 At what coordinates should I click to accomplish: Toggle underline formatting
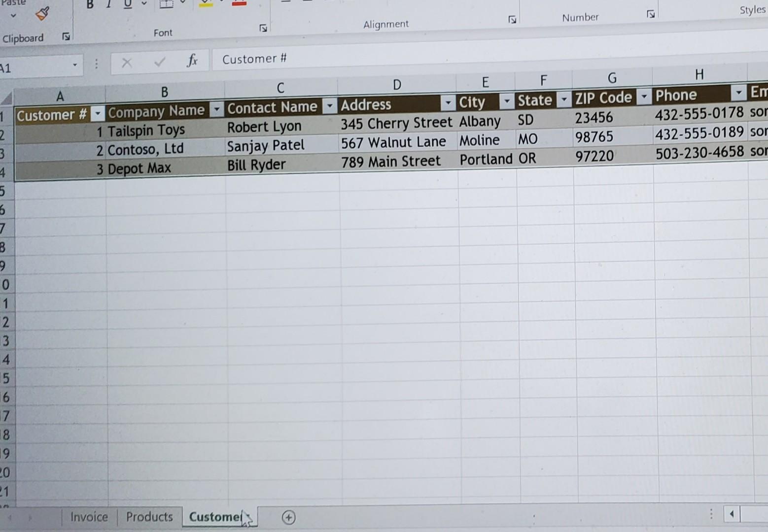tap(126, 4)
